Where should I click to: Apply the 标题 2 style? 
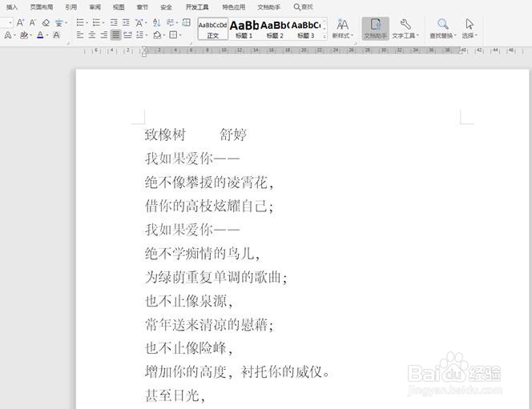(x=275, y=29)
